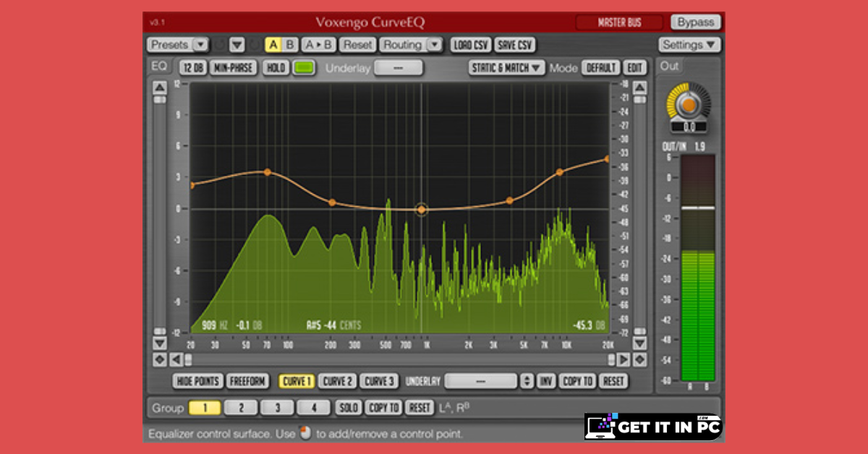The width and height of the screenshot is (868, 454).
Task: Select state A
Action: point(273,45)
